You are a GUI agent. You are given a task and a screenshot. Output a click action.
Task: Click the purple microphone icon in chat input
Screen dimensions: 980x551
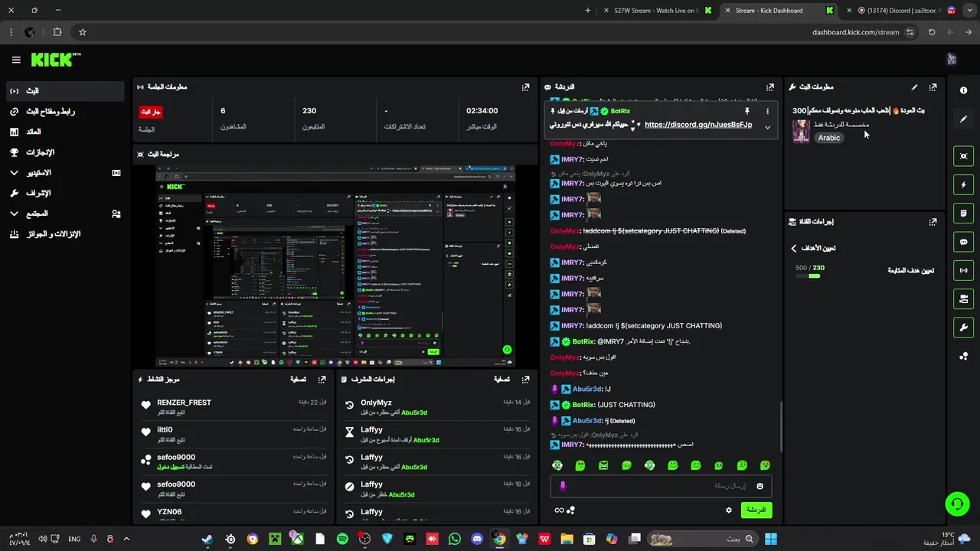point(563,486)
